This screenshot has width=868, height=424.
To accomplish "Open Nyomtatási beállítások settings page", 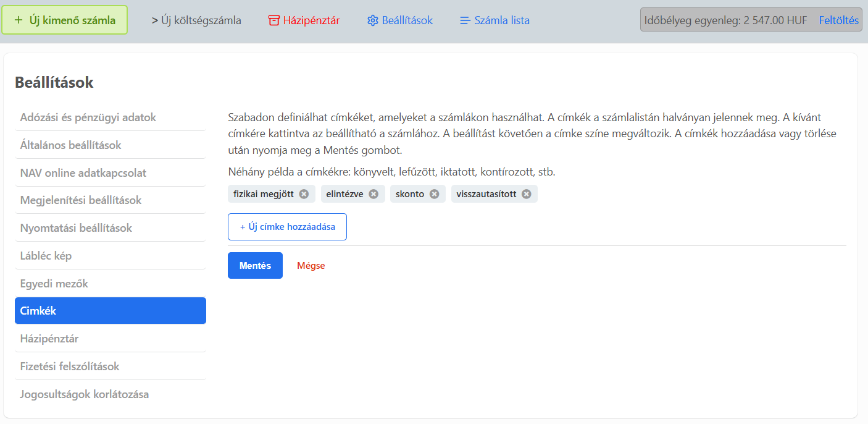I will [76, 228].
